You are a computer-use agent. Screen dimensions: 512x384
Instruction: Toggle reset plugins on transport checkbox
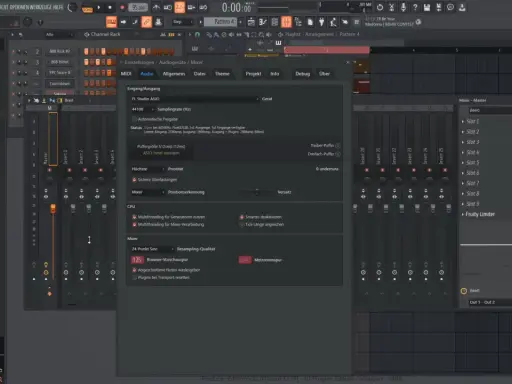[x=134, y=278]
